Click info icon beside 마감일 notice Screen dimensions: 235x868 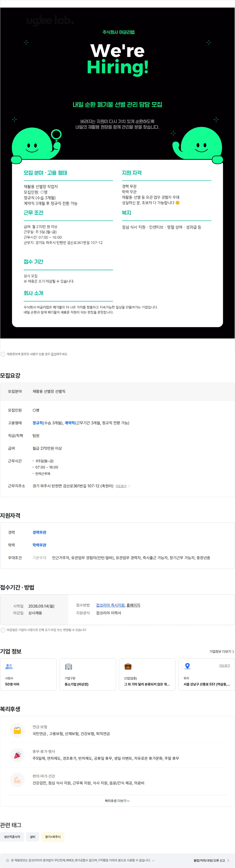click(x=3, y=630)
